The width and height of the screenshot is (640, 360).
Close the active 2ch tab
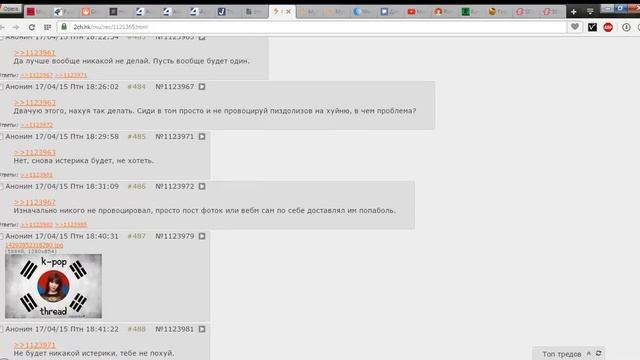[289, 11]
